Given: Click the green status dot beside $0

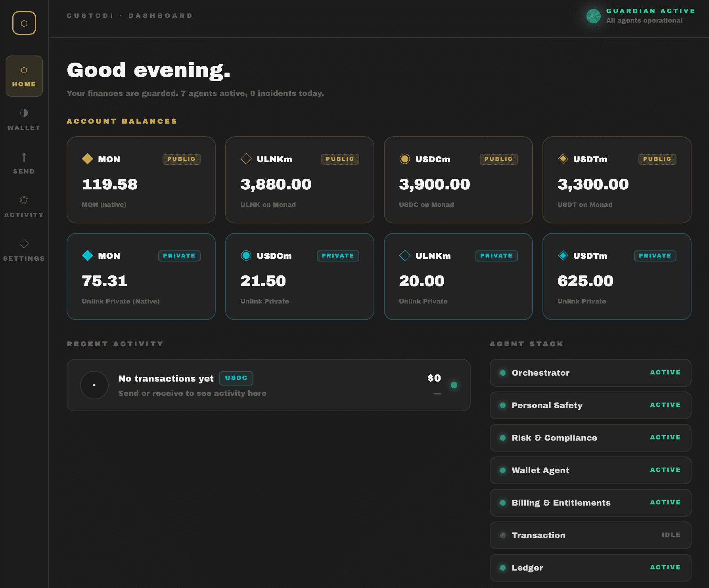Looking at the screenshot, I should tap(454, 385).
